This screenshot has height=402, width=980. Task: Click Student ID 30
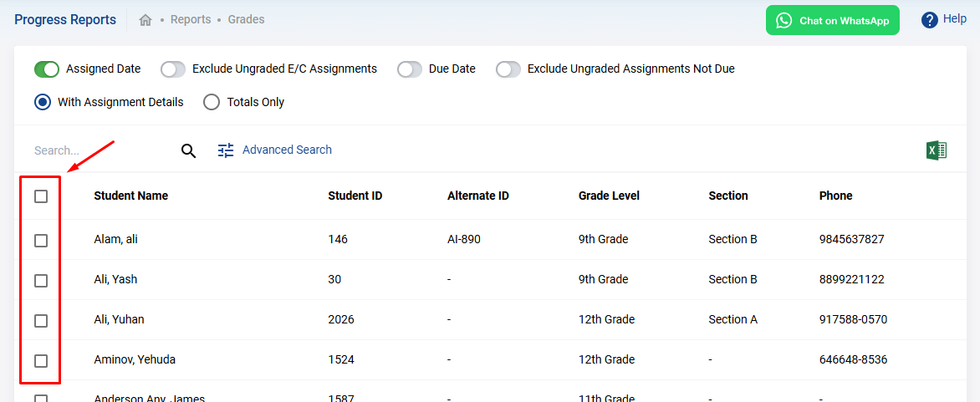point(334,279)
